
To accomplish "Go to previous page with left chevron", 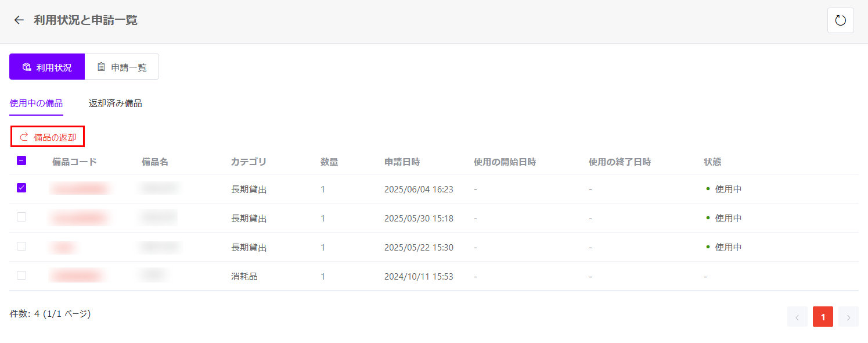I will click(x=797, y=317).
